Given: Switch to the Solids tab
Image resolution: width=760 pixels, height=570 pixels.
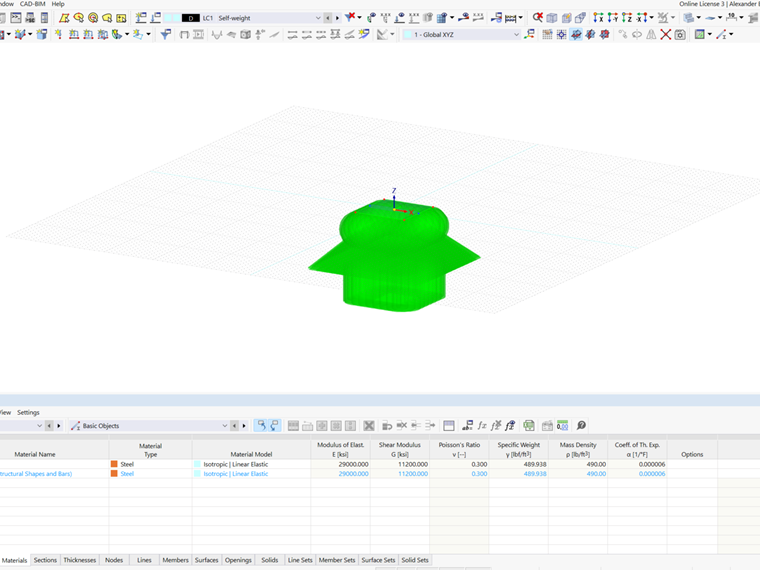Looking at the screenshot, I should 269,560.
